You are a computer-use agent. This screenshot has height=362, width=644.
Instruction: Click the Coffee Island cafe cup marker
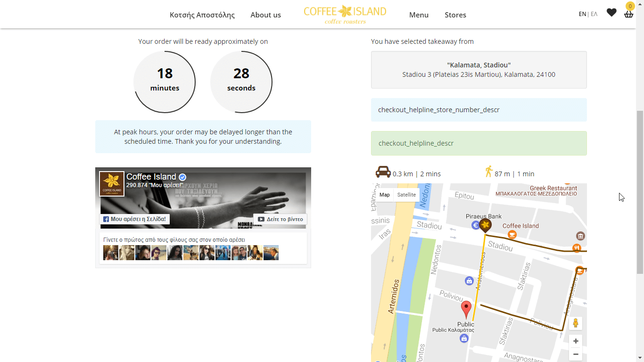512,235
